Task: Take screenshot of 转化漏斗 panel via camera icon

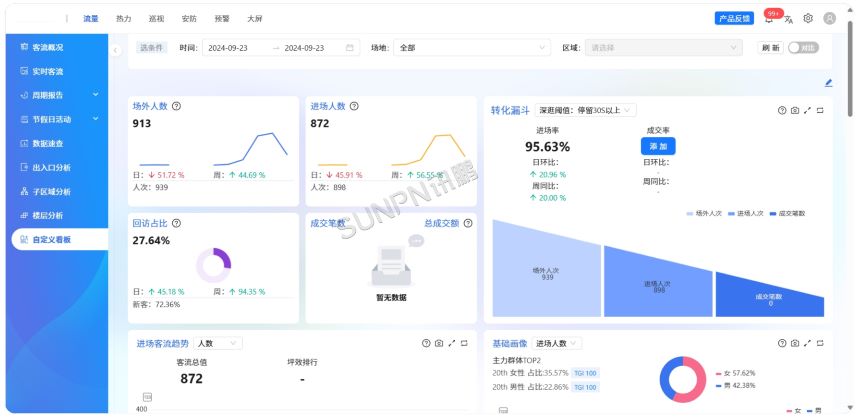Action: pyautogui.click(x=794, y=110)
